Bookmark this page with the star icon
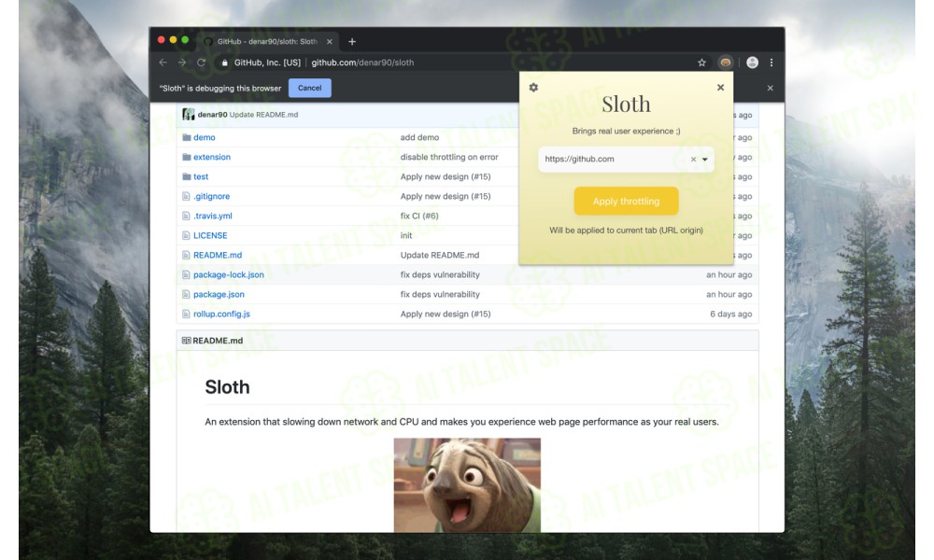This screenshot has width=934, height=560. tap(701, 63)
